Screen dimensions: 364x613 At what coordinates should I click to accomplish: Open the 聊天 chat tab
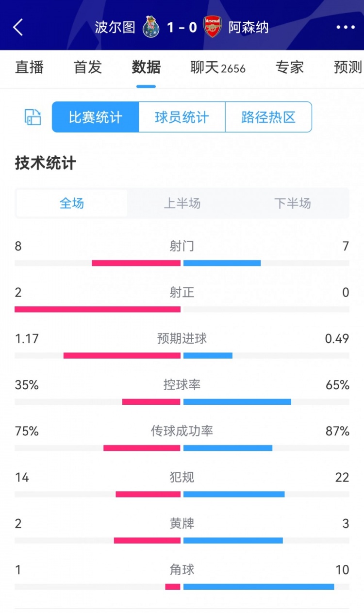pos(218,67)
